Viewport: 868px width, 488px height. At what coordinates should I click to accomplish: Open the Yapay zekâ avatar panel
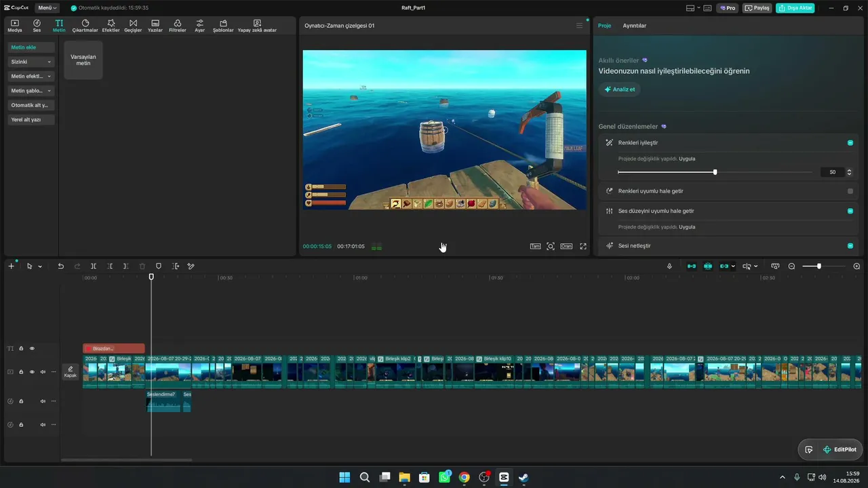(x=257, y=26)
